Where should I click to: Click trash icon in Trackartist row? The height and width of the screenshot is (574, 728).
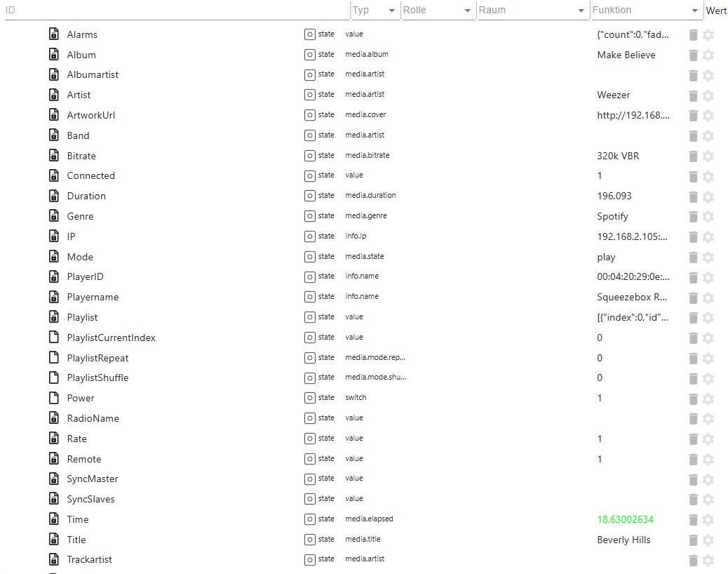coord(693,561)
